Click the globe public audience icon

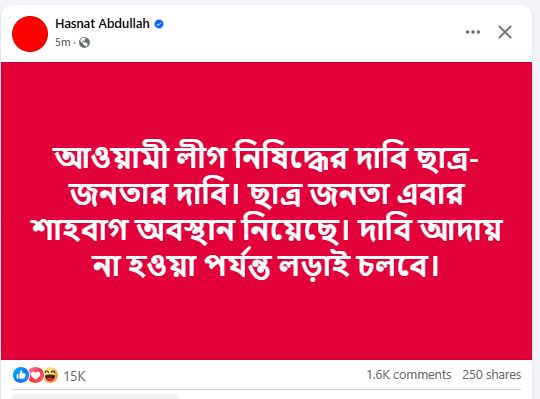pyautogui.click(x=84, y=42)
